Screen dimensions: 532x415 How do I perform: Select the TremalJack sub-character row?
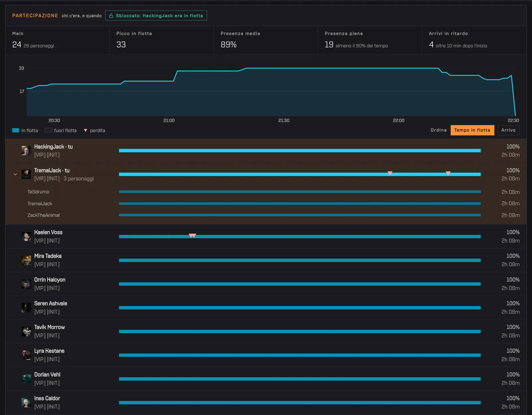[266, 204]
